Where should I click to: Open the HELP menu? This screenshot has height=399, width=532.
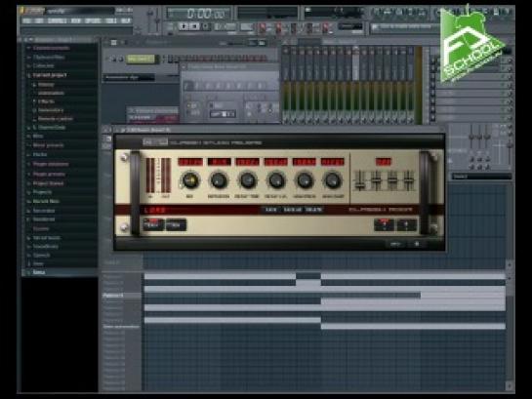click(x=125, y=21)
